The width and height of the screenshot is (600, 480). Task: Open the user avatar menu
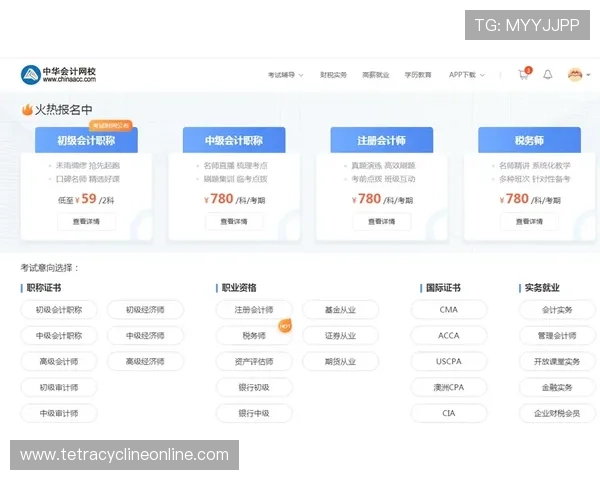pyautogui.click(x=575, y=75)
